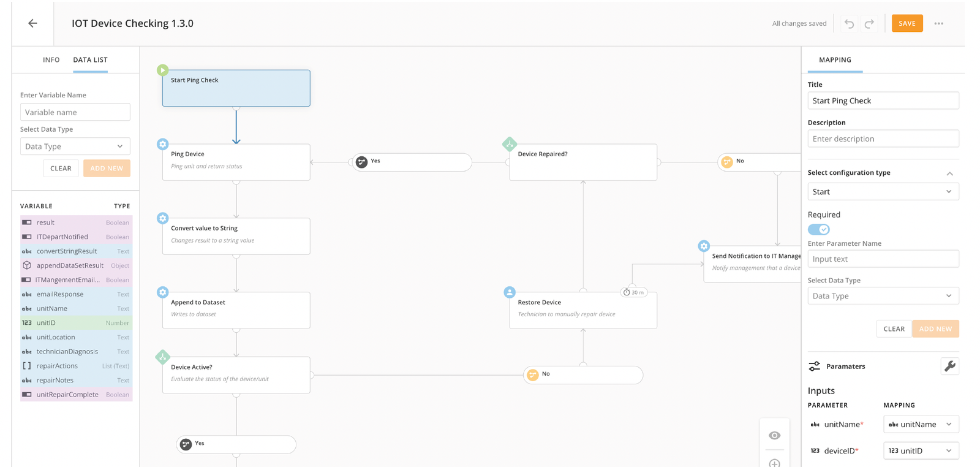This screenshot has height=467, width=980.
Task: Click the boolean icon of result variable
Action: 27,222
